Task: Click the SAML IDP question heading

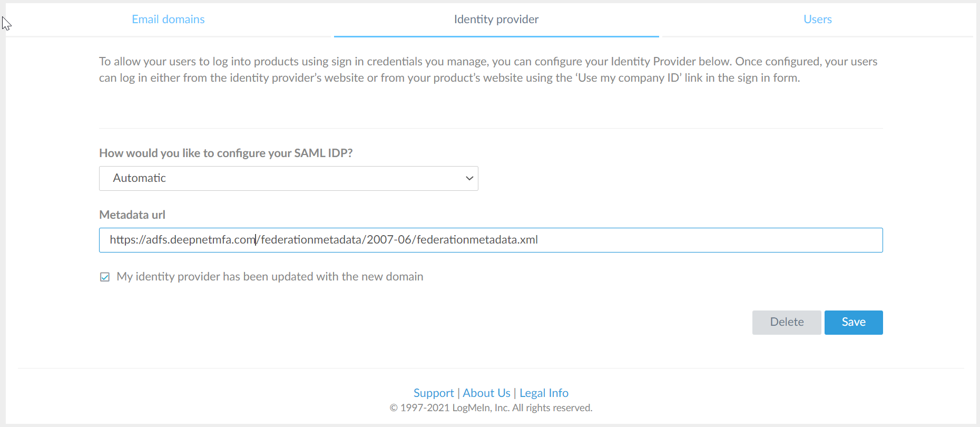Action: click(226, 153)
